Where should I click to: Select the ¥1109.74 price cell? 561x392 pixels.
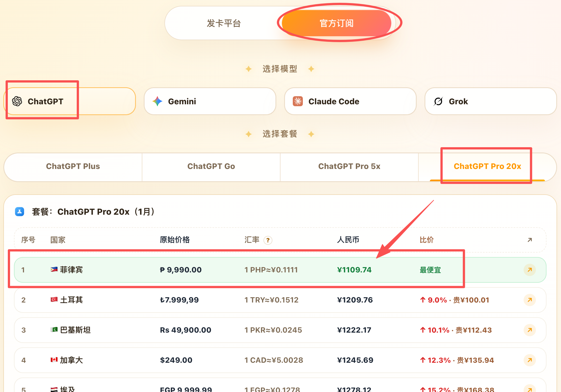pos(354,270)
